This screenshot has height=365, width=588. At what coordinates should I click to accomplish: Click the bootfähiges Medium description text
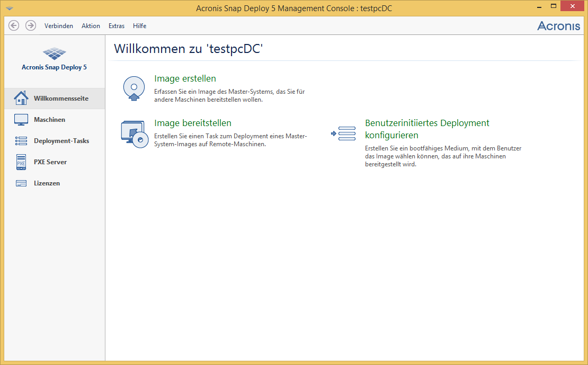tap(443, 156)
